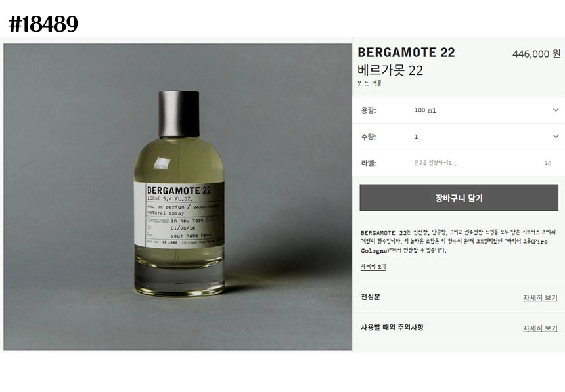Click the BERGAMOTE 22 product title
This screenshot has width=565, height=392.
(x=406, y=53)
